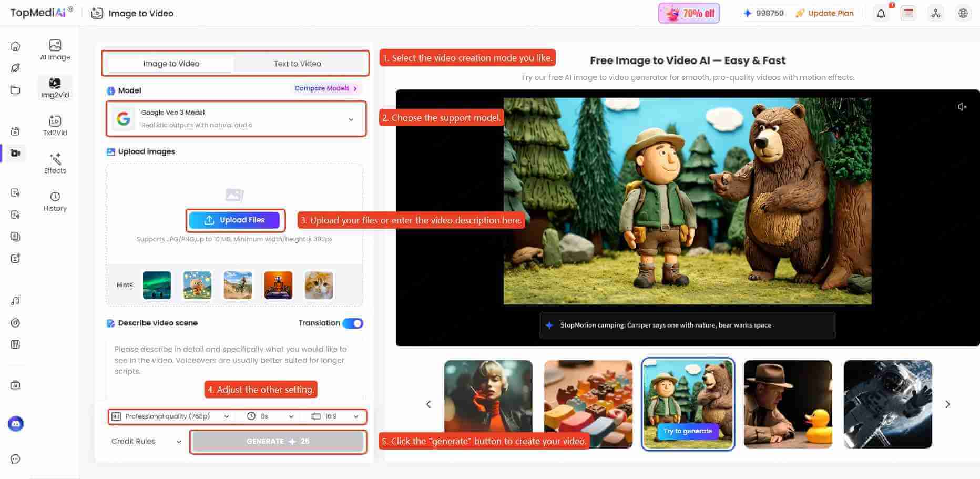Open the Compare Models link
Screen dimensions: 980x479
323,88
